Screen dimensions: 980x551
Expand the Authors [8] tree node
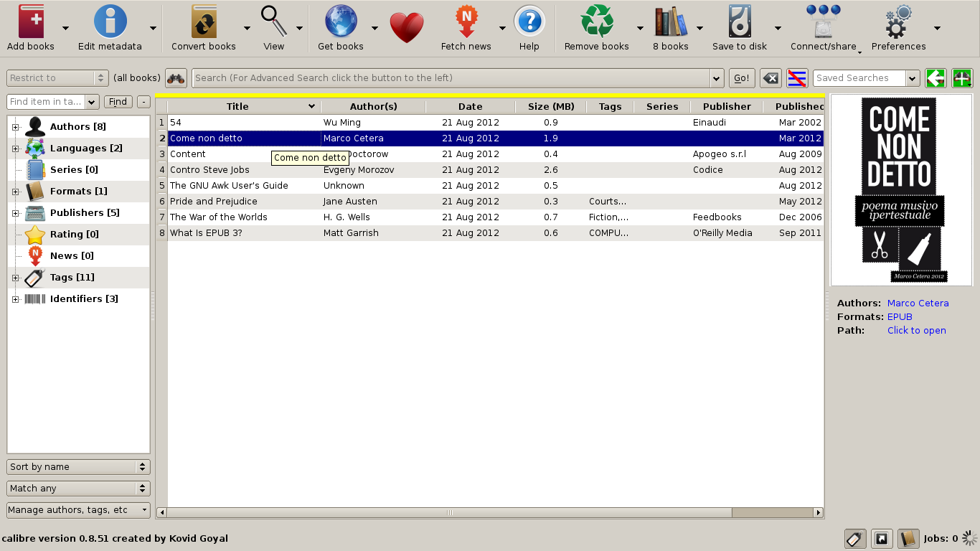click(x=15, y=127)
